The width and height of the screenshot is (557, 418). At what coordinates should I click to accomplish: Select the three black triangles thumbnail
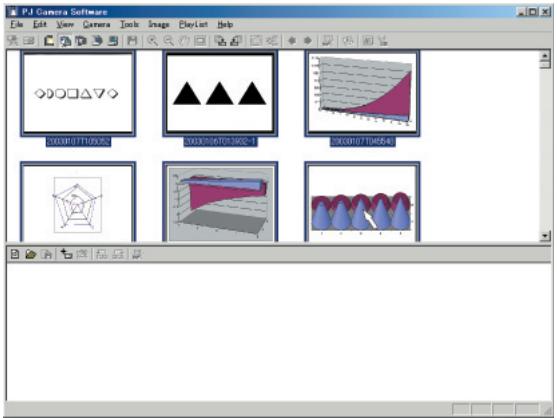tap(220, 93)
